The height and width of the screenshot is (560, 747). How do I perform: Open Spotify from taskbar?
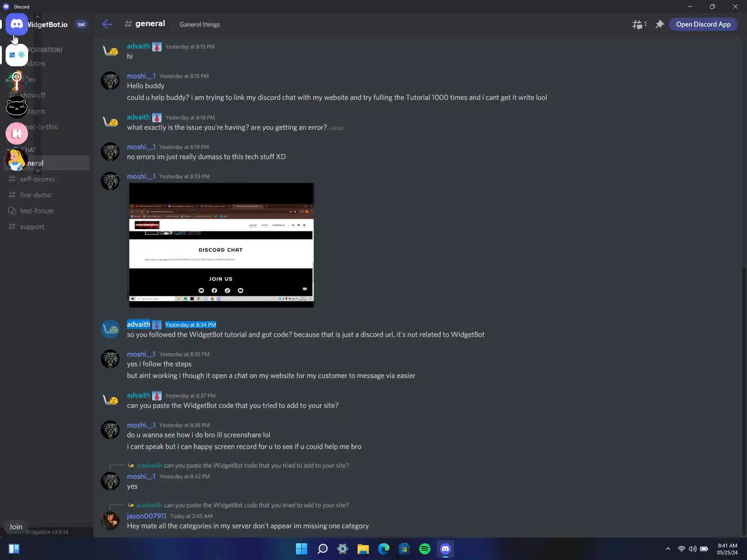coord(425,549)
